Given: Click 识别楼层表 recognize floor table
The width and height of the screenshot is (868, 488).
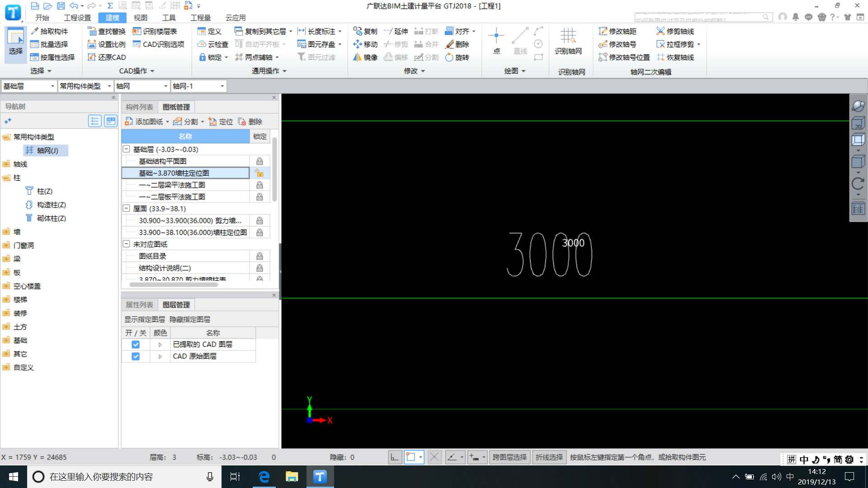Looking at the screenshot, I should tap(155, 31).
